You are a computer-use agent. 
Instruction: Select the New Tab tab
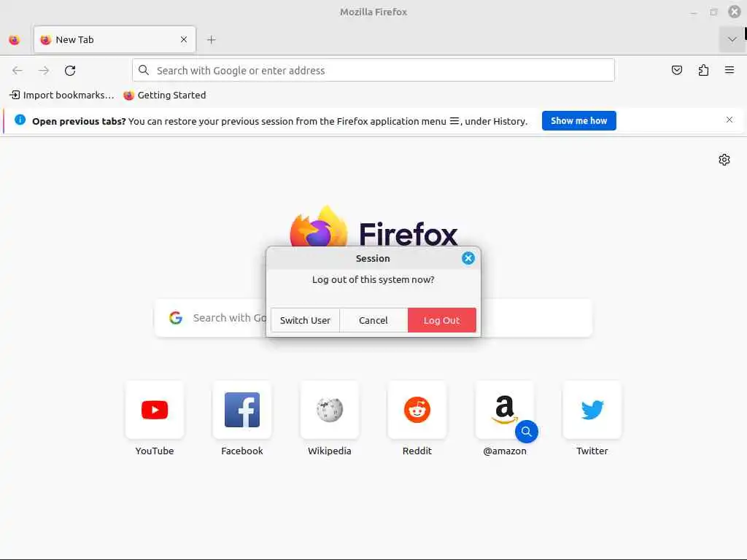[115, 39]
